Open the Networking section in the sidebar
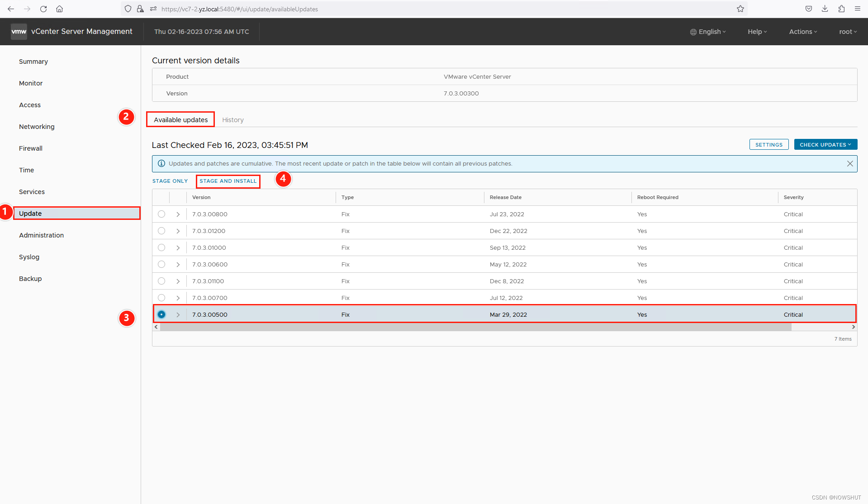868x504 pixels. pos(37,127)
